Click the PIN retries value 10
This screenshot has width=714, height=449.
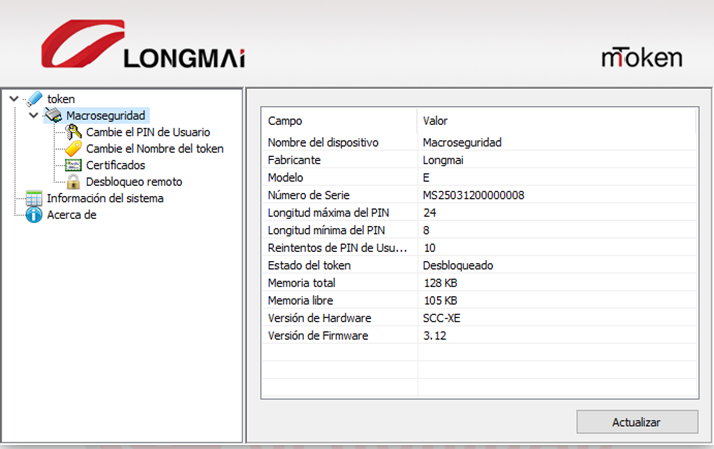(429, 248)
